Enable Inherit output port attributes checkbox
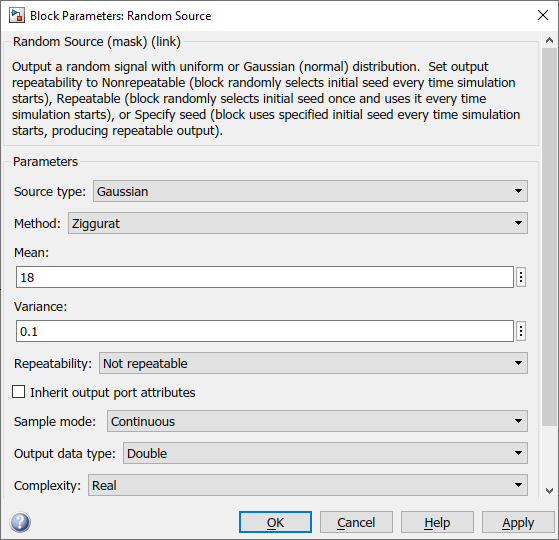 [x=19, y=391]
